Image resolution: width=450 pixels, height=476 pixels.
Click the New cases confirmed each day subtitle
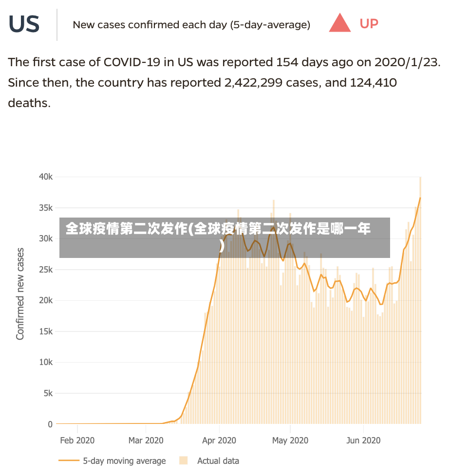click(191, 25)
